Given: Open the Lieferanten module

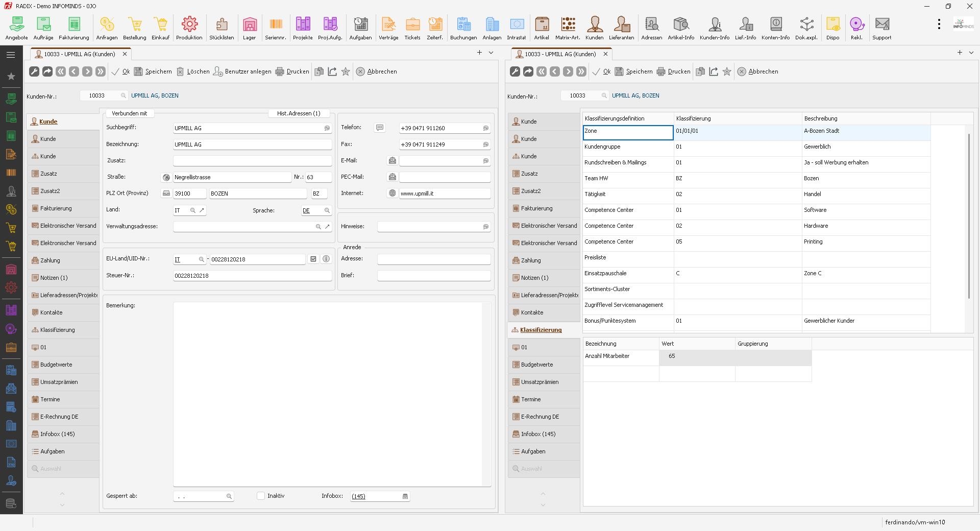Looking at the screenshot, I should [622, 28].
